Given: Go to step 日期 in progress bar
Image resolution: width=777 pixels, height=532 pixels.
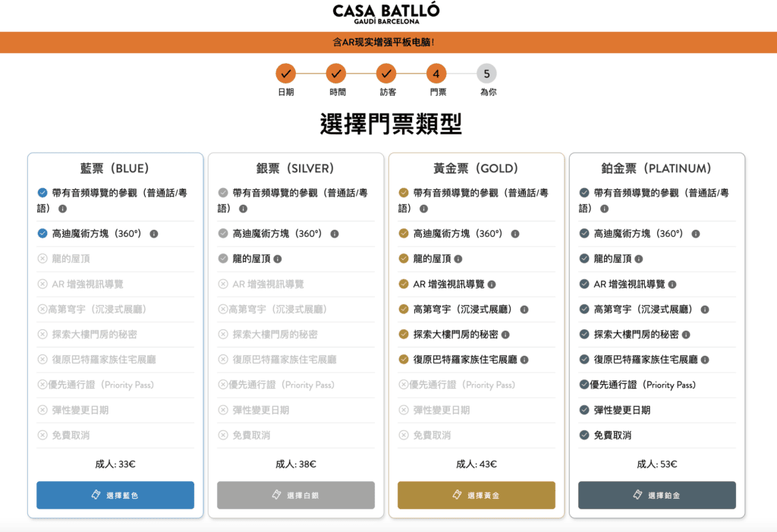Looking at the screenshot, I should (x=285, y=74).
